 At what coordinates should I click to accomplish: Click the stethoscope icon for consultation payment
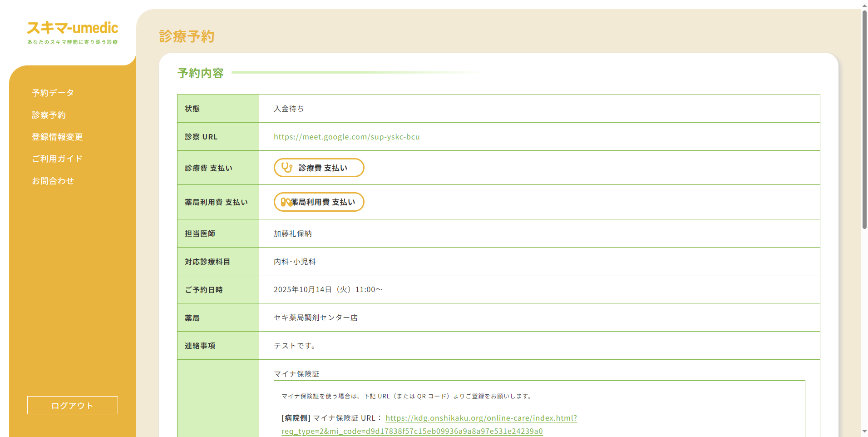coord(287,168)
